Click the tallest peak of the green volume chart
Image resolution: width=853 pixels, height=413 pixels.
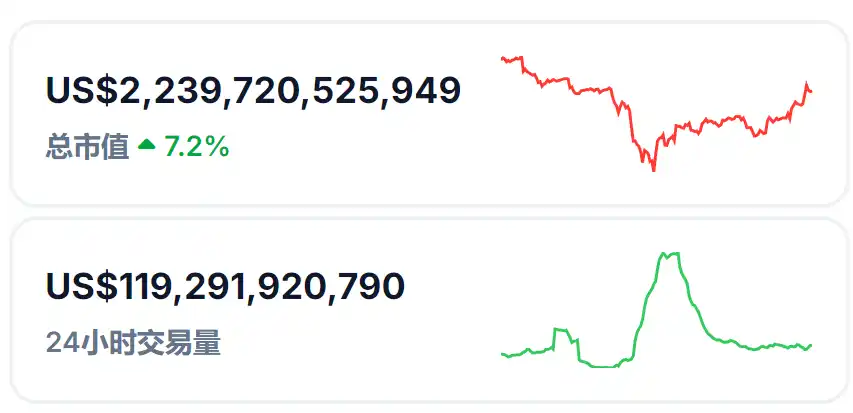tap(668, 255)
